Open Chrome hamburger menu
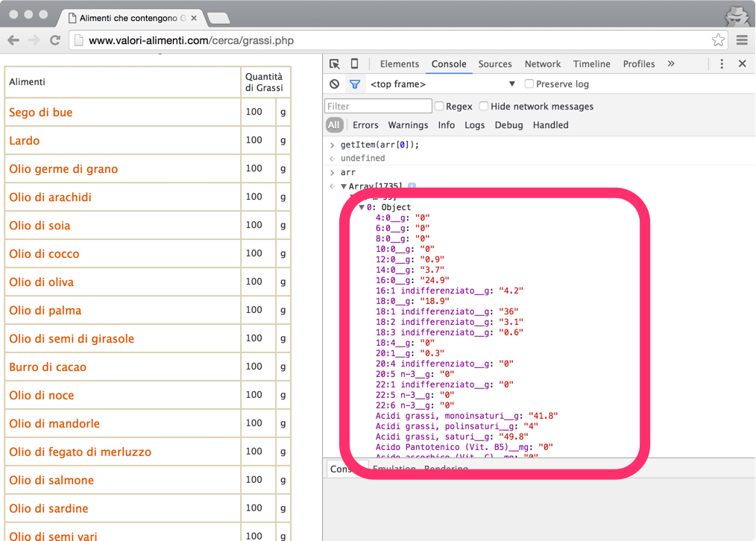This screenshot has height=541, width=756. 742,40
